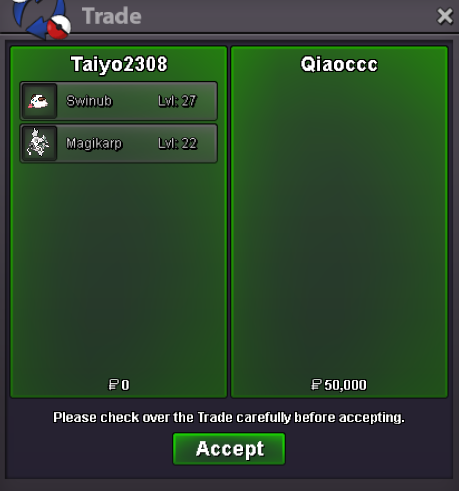This screenshot has width=459, height=491.
Task: Click the 50,000 money amount offered
Action: coord(345,385)
